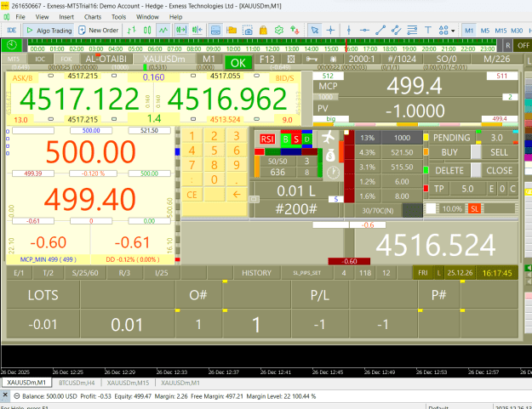Select the IOC fill mode option
The image size is (532, 409).
click(x=40, y=59)
